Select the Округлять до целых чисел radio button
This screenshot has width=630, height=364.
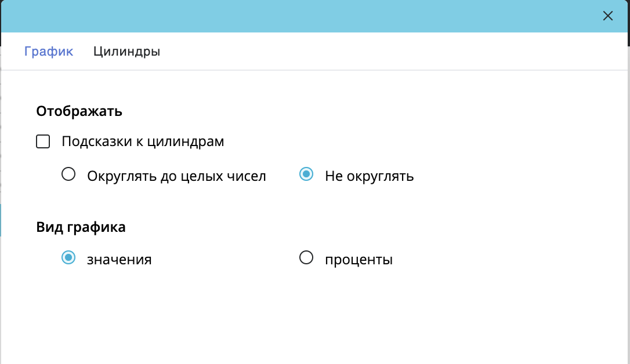tap(68, 174)
